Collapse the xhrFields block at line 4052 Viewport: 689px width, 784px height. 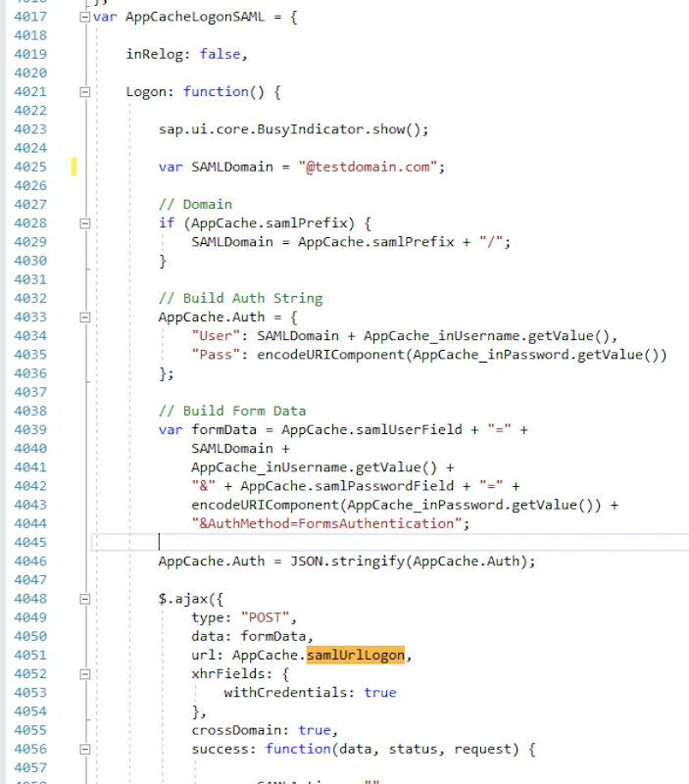(85, 674)
